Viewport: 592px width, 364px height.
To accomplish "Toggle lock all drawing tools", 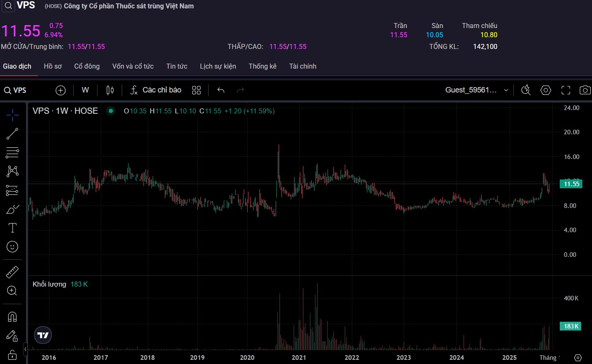I will point(13,355).
